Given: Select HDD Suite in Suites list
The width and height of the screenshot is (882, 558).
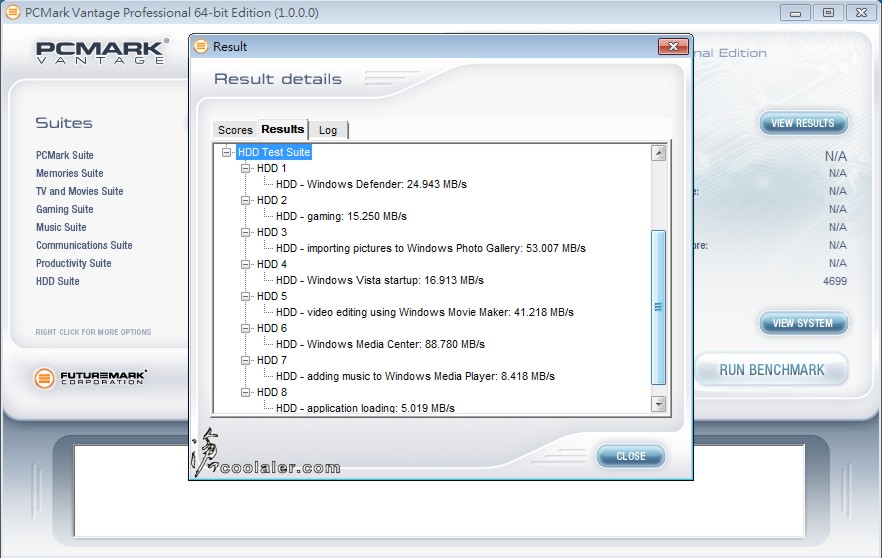Looking at the screenshot, I should [x=57, y=281].
